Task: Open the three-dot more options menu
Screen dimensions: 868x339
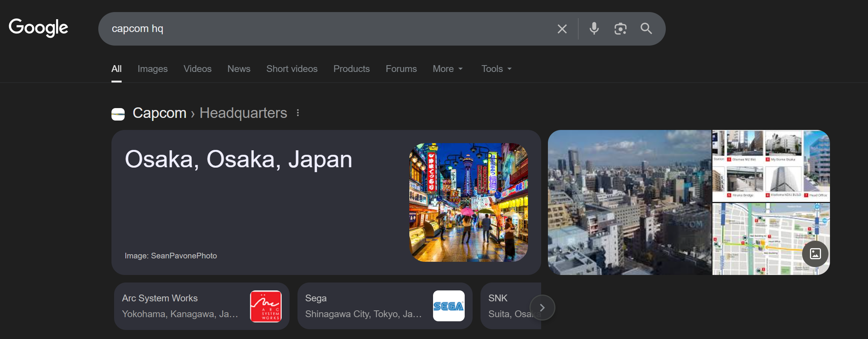Action: pyautogui.click(x=298, y=113)
